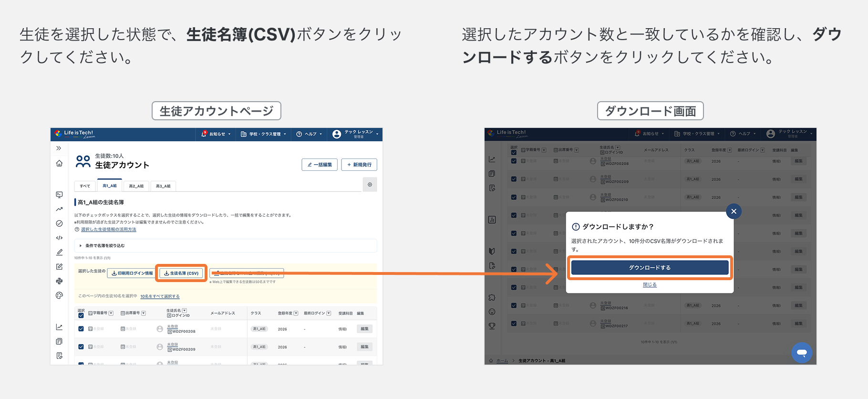This screenshot has height=399, width=868.
Task: Open テック レッスン account menu on left page
Action: tap(355, 134)
